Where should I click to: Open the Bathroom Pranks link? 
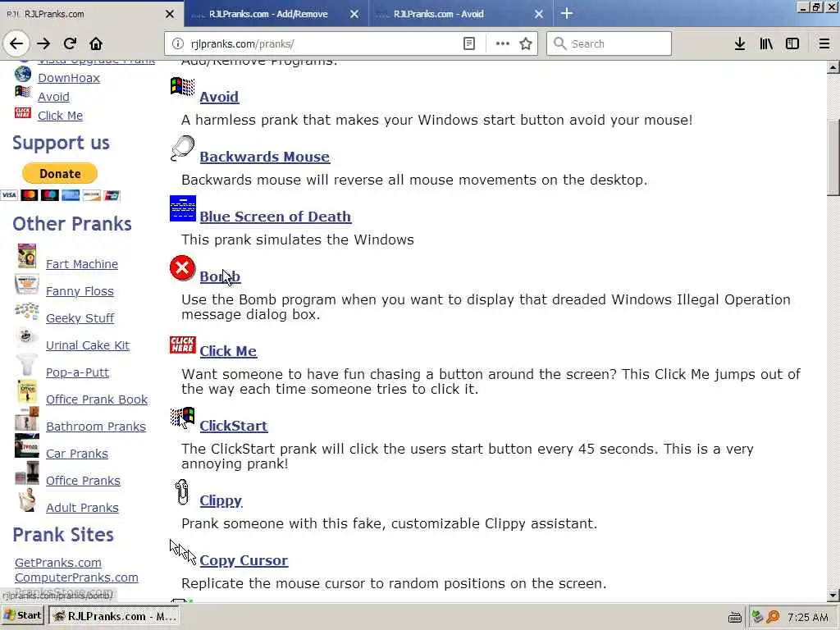(96, 427)
